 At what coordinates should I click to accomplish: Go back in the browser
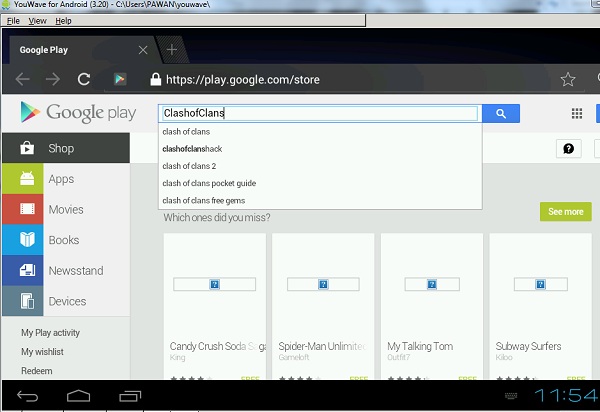[23, 79]
